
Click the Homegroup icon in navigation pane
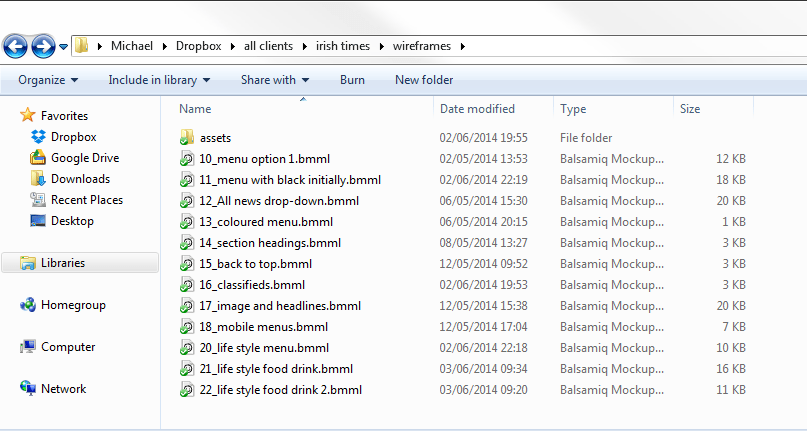(27, 305)
